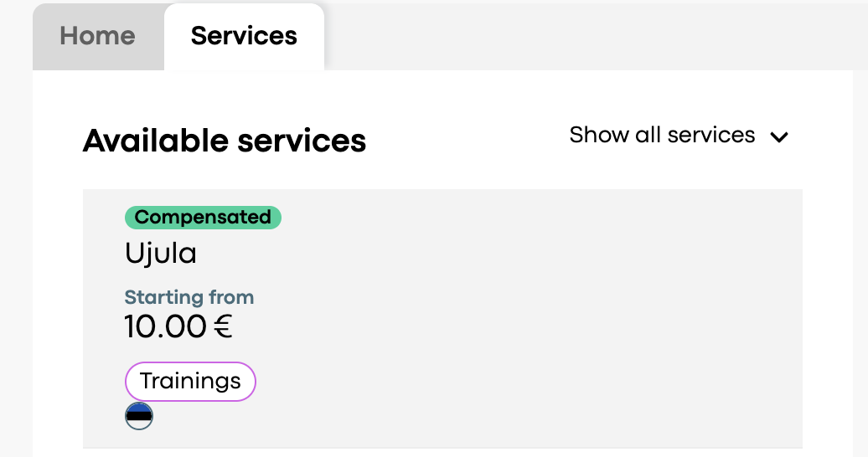Click the Show all services text label
Image resolution: width=868 pixels, height=457 pixels.
tap(662, 135)
